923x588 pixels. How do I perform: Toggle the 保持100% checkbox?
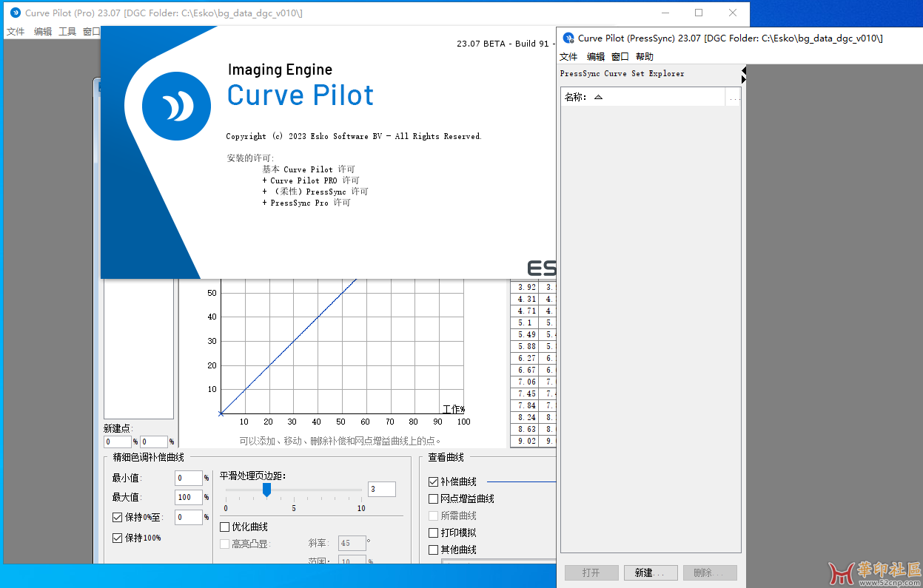click(118, 538)
